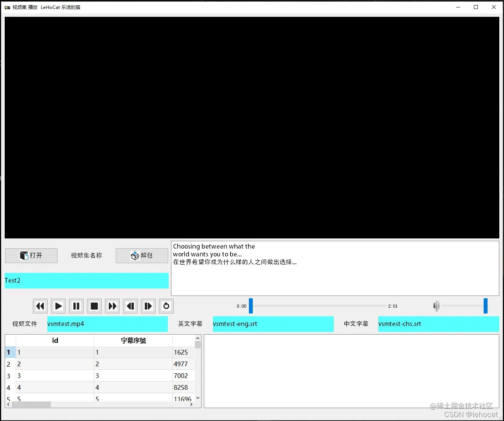
Task: Click the Test2 video set name field
Action: click(x=86, y=281)
